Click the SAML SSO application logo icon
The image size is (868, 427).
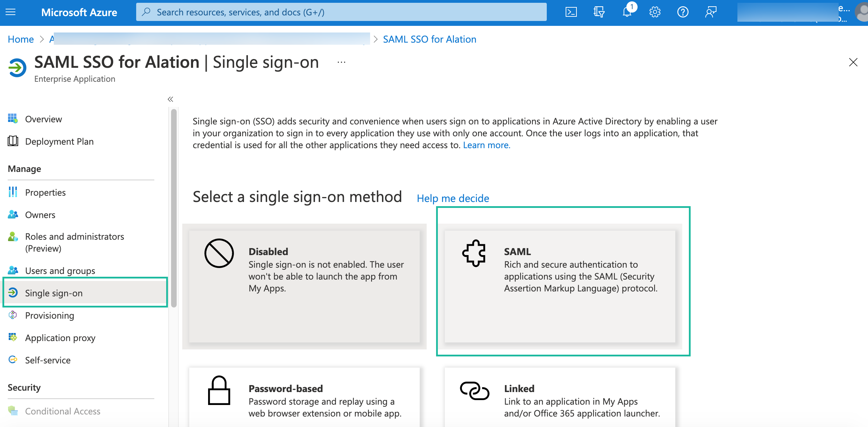[x=17, y=67]
